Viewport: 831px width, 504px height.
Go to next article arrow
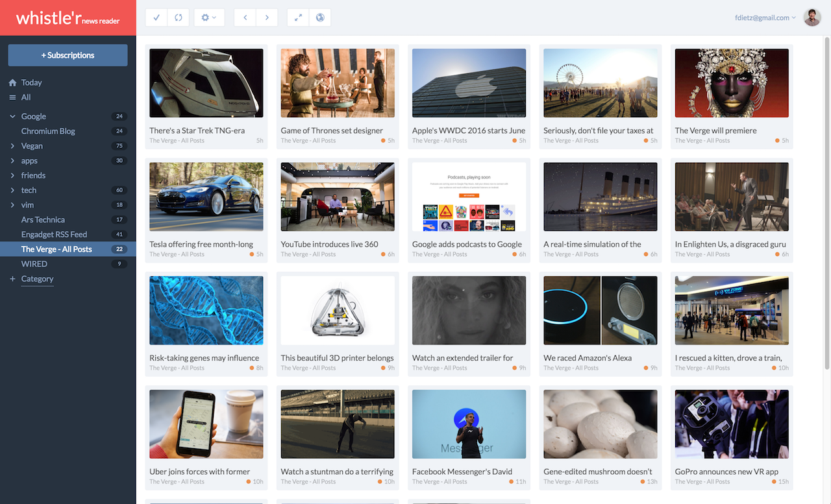click(267, 18)
